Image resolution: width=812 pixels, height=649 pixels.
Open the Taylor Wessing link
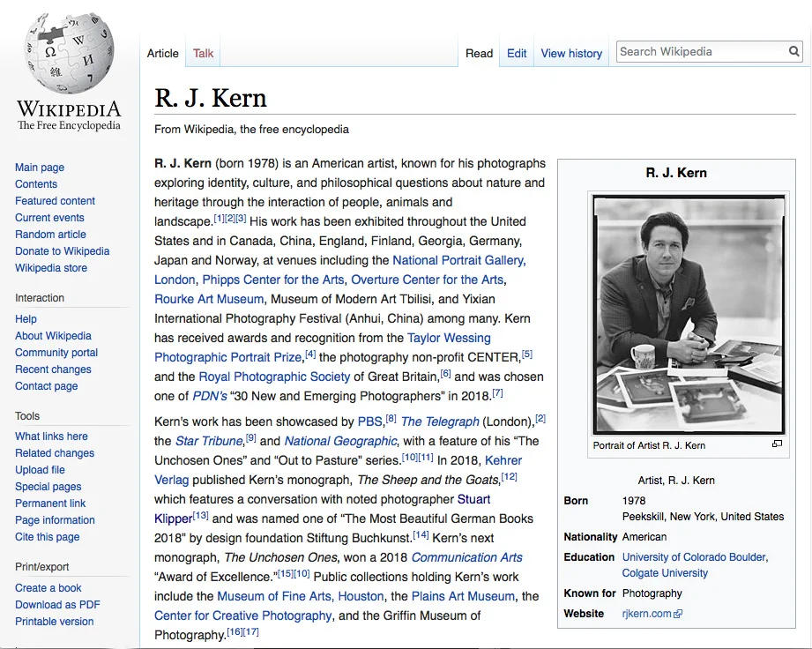coord(449,338)
